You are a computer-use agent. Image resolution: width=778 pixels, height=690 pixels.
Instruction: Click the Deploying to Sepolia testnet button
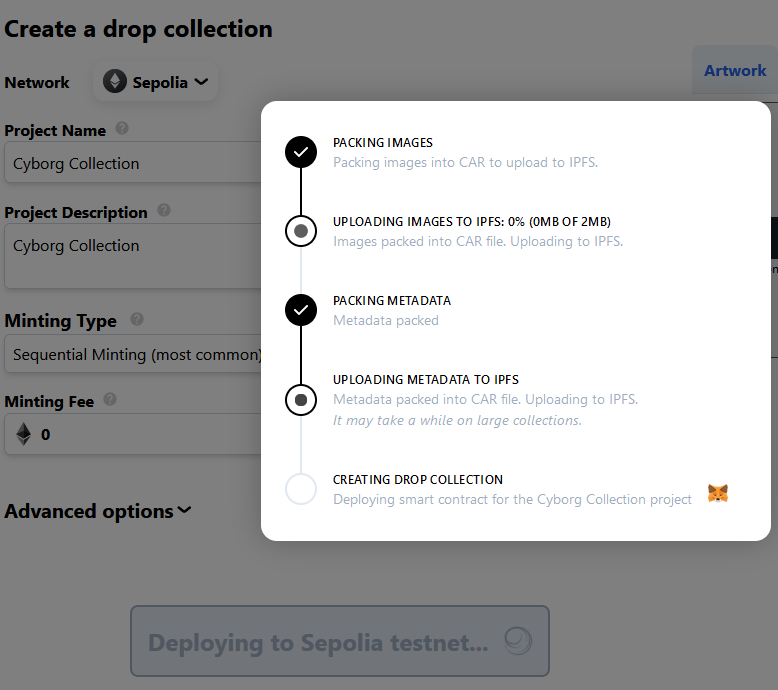tap(340, 641)
